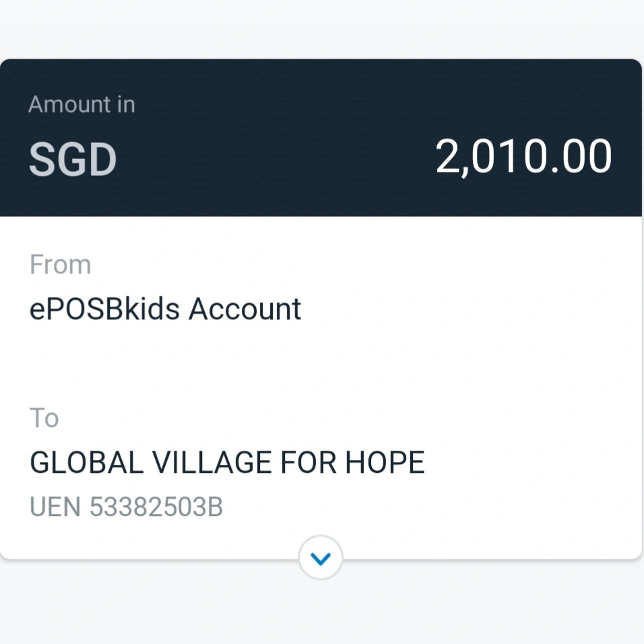
Task: Click empty dark header space between SGD and amount
Action: [x=269, y=160]
